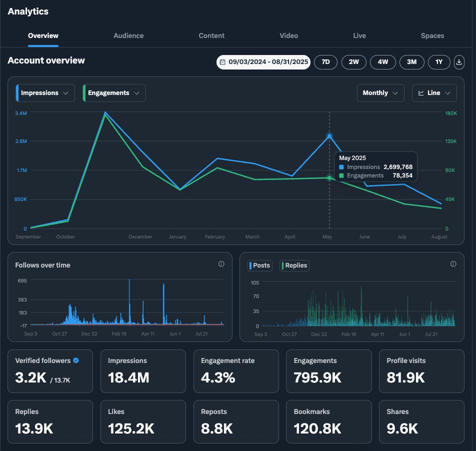Click the line chart icon beside Line
Image resolution: width=476 pixels, height=451 pixels.
(421, 93)
